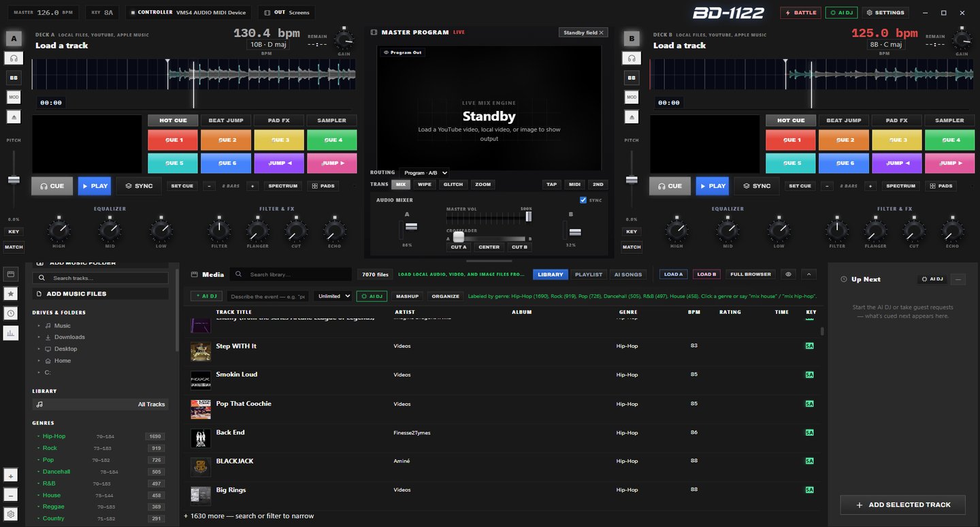
Task: Click the Search library input field
Action: 291,274
